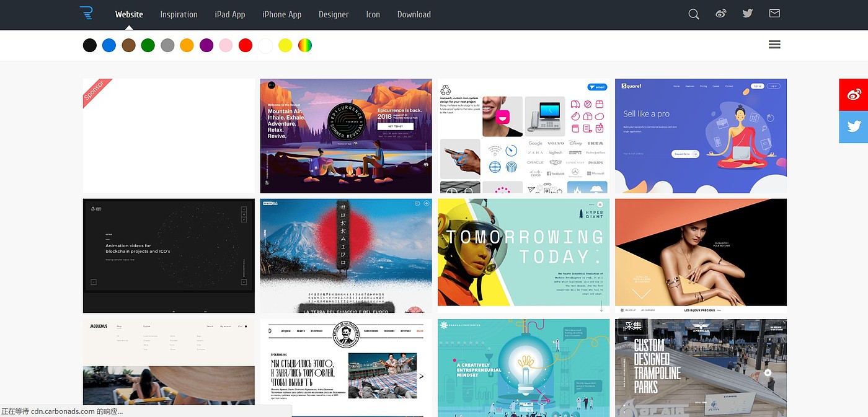
Task: Click blue Twitter share button on side
Action: (854, 127)
